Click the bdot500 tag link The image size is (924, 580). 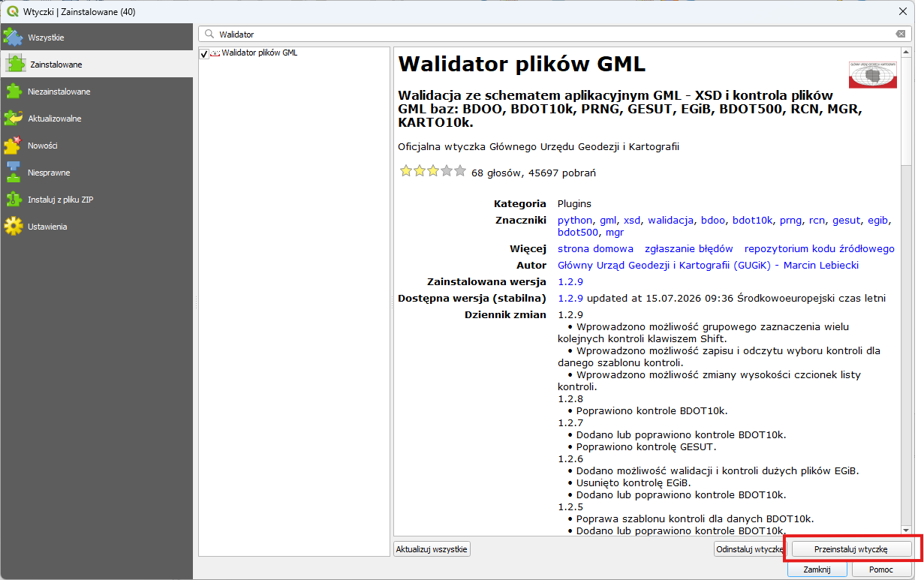pyautogui.click(x=577, y=232)
